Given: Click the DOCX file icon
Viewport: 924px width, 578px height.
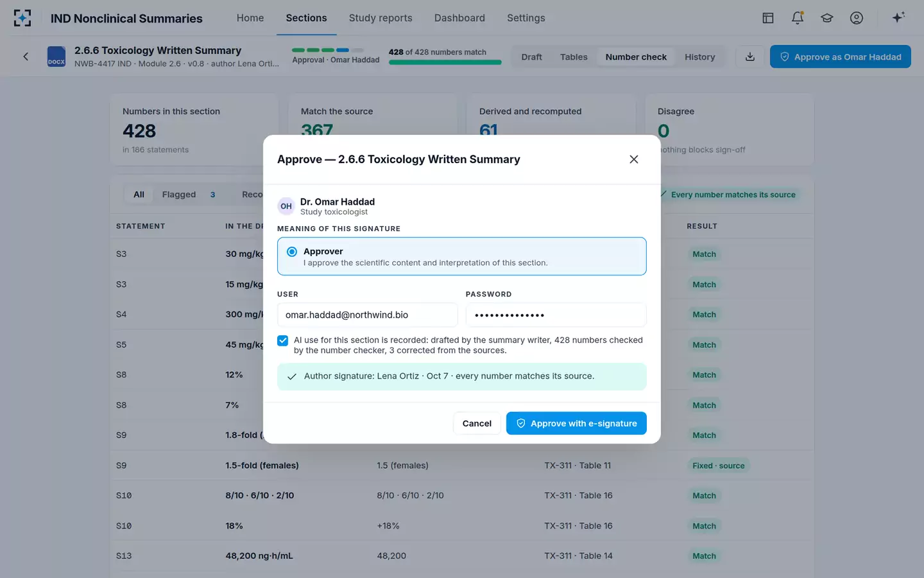Looking at the screenshot, I should [56, 57].
